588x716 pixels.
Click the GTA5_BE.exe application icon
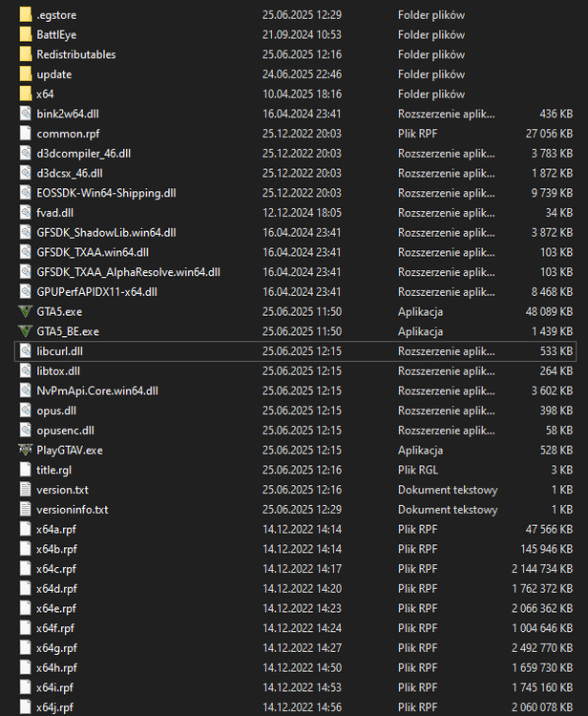point(26,331)
